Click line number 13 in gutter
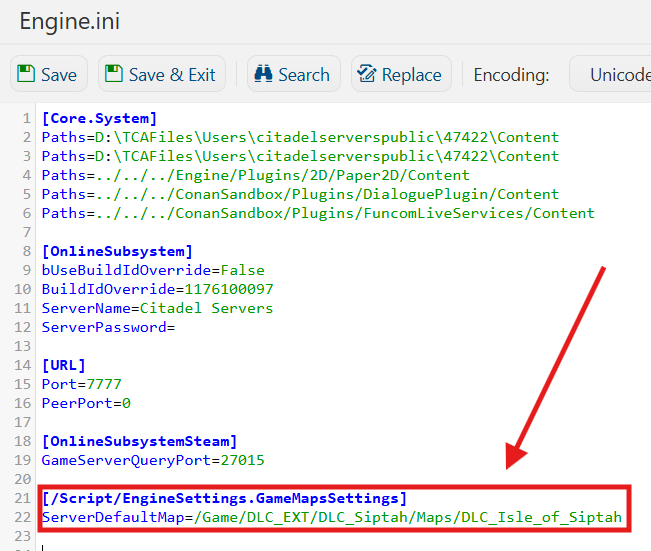This screenshot has height=551, width=651. click(x=23, y=346)
